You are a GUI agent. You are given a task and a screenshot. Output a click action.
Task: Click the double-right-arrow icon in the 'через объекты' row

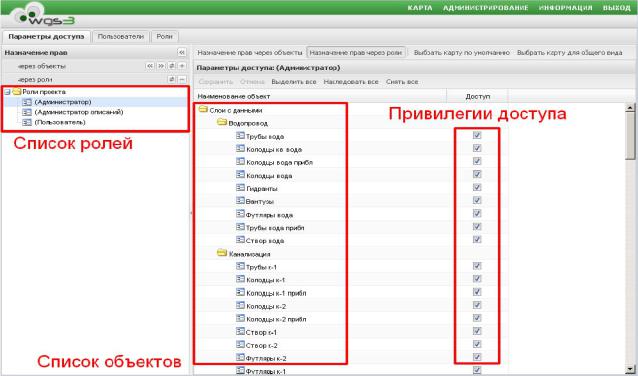(x=161, y=66)
